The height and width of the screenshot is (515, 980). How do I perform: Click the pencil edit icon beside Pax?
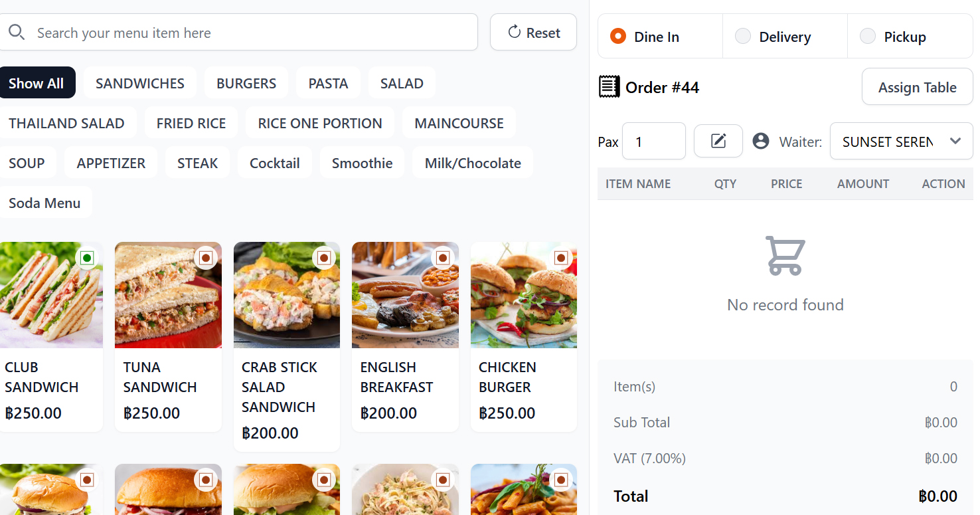pos(718,141)
